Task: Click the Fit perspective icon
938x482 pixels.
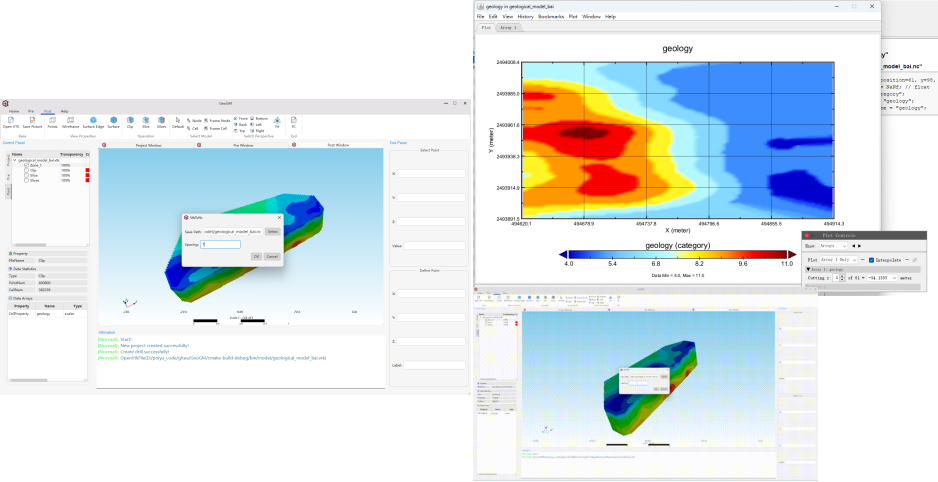Action: click(x=277, y=122)
